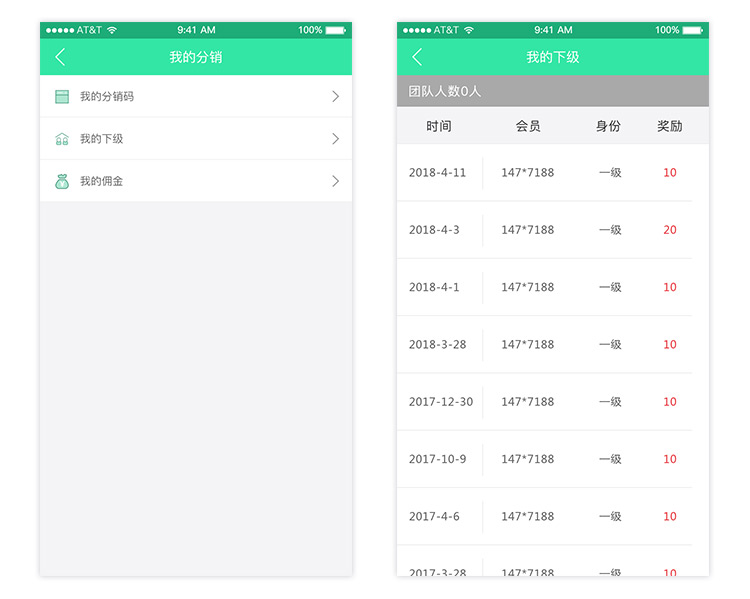This screenshot has height=599, width=750.
Task: Tap reward 10 in 2017-12-30 row
Action: click(x=670, y=402)
